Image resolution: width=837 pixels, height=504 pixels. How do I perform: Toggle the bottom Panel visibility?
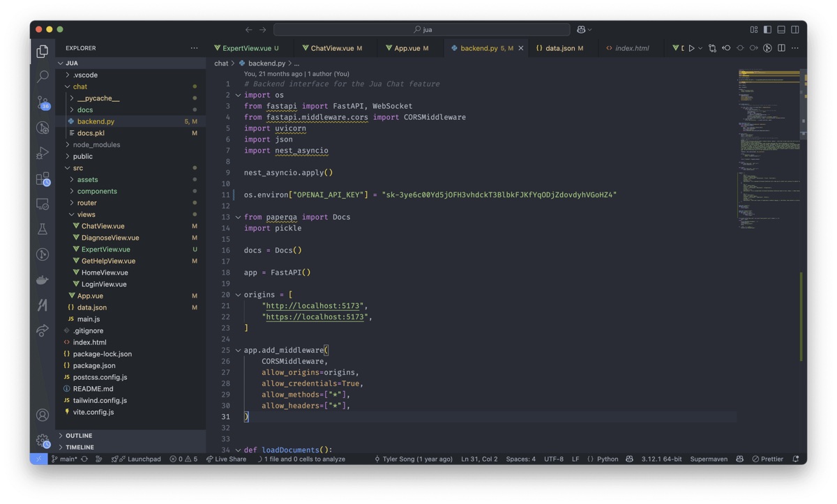pos(781,29)
